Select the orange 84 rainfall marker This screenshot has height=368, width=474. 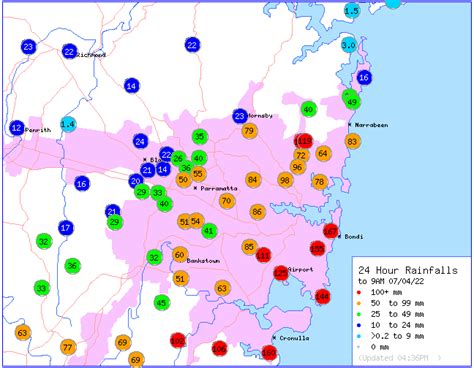[x=253, y=180]
